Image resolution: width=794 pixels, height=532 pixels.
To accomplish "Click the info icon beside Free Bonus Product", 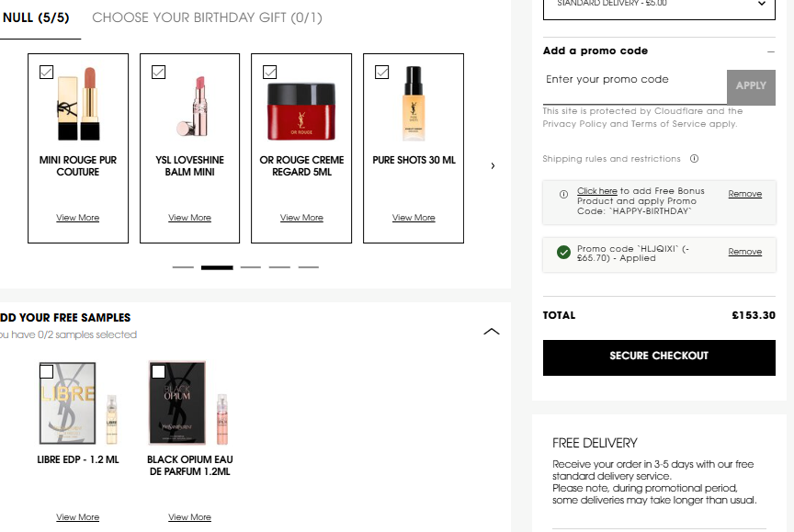I will coord(563,195).
